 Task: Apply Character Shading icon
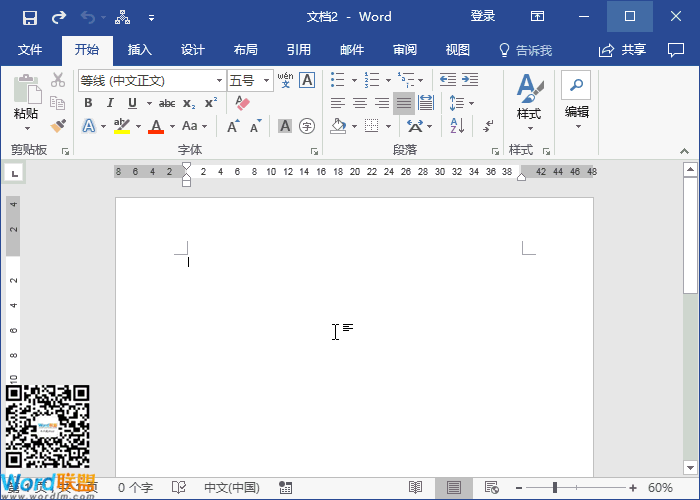[x=285, y=126]
